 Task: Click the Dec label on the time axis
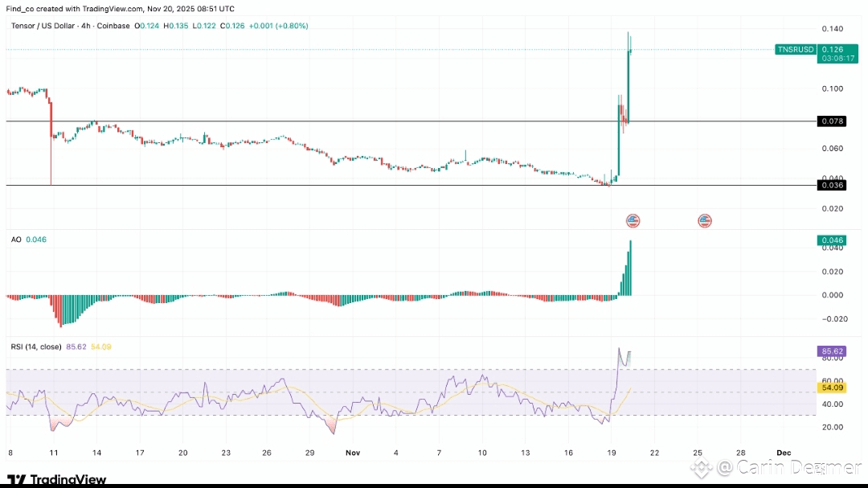[784, 453]
